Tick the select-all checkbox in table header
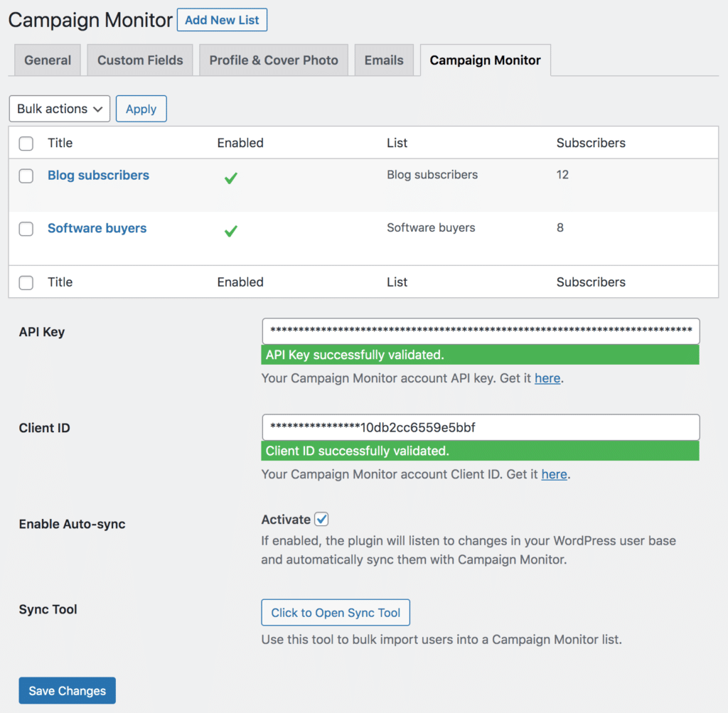 pos(26,143)
